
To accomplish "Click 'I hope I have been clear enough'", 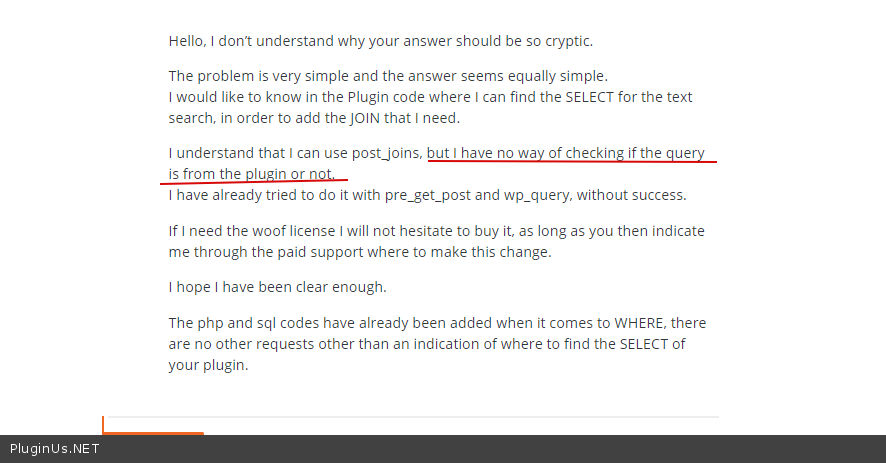I will tap(277, 288).
